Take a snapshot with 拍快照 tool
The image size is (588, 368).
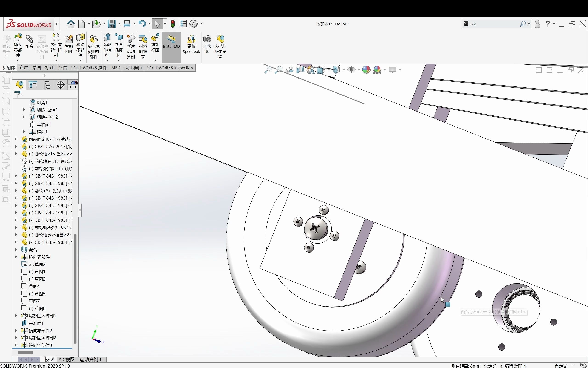pyautogui.click(x=207, y=44)
